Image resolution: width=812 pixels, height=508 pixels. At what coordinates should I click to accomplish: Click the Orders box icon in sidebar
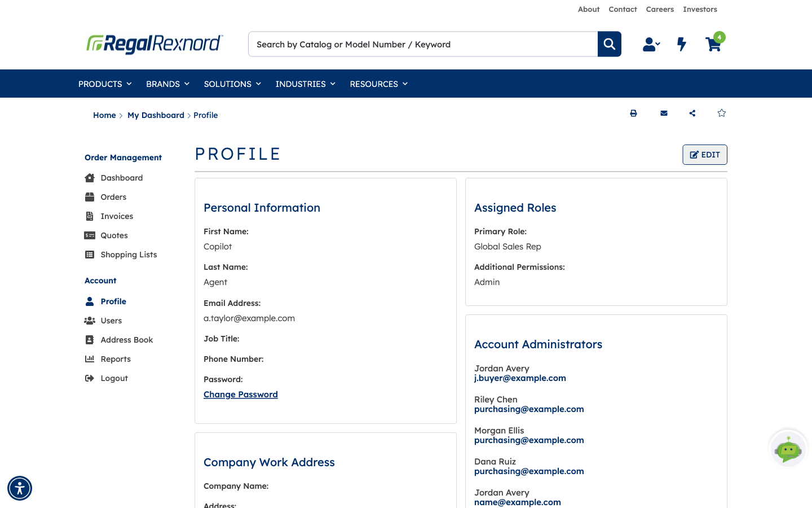90,197
